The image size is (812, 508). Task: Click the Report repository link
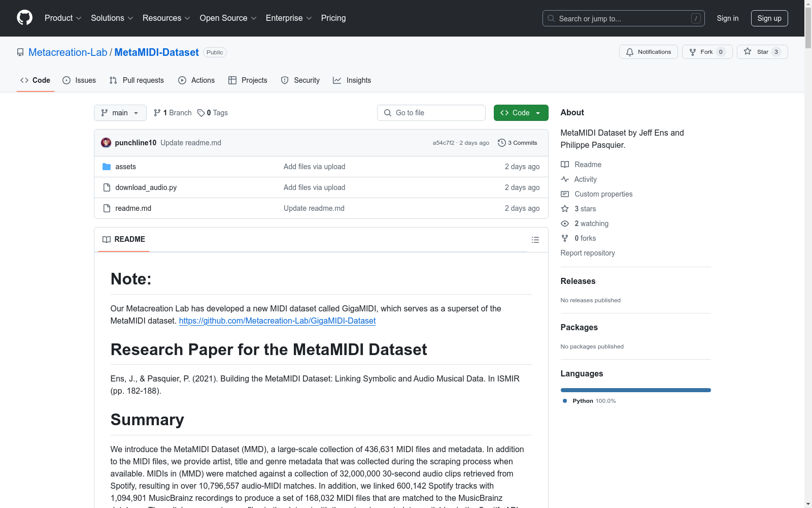coord(588,253)
